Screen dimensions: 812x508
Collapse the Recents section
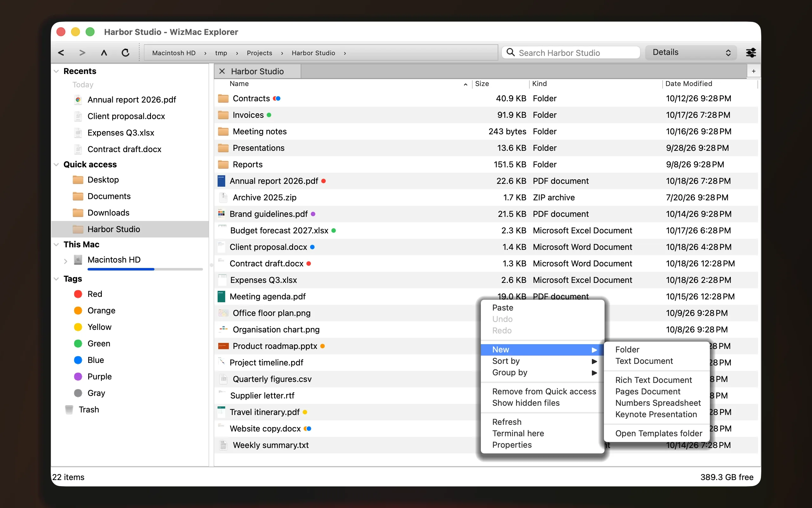pyautogui.click(x=56, y=71)
